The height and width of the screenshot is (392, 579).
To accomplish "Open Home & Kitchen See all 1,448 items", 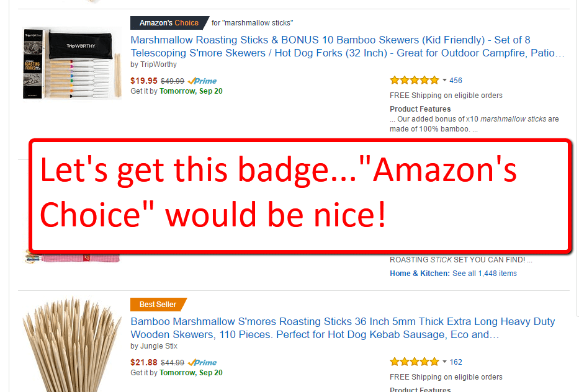I will (x=453, y=274).
